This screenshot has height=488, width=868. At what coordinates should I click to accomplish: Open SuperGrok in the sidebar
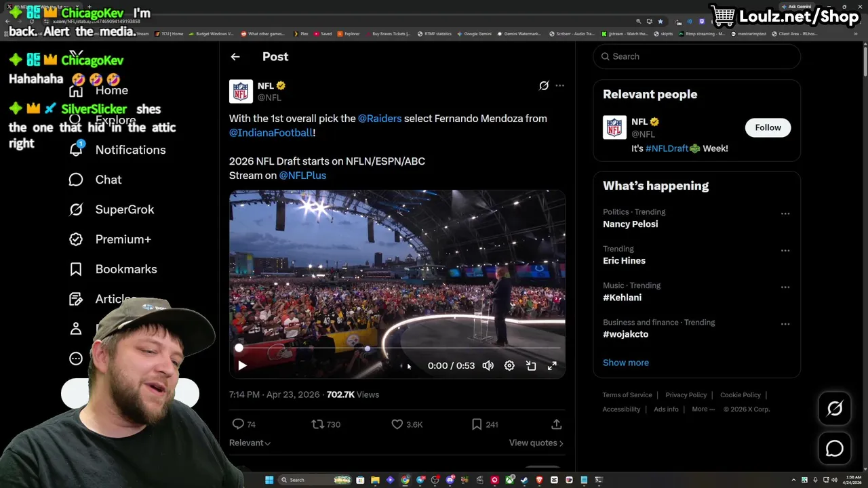pyautogui.click(x=111, y=209)
